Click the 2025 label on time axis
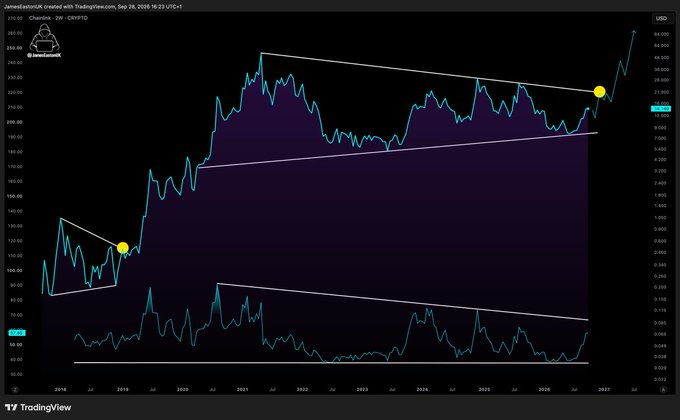 484,390
